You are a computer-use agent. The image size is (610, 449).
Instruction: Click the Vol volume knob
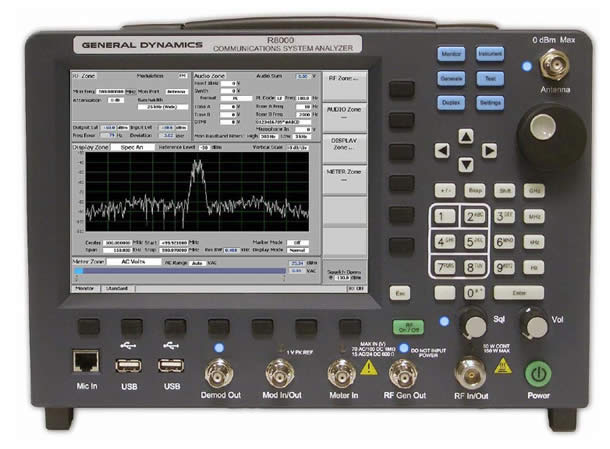coord(535,324)
